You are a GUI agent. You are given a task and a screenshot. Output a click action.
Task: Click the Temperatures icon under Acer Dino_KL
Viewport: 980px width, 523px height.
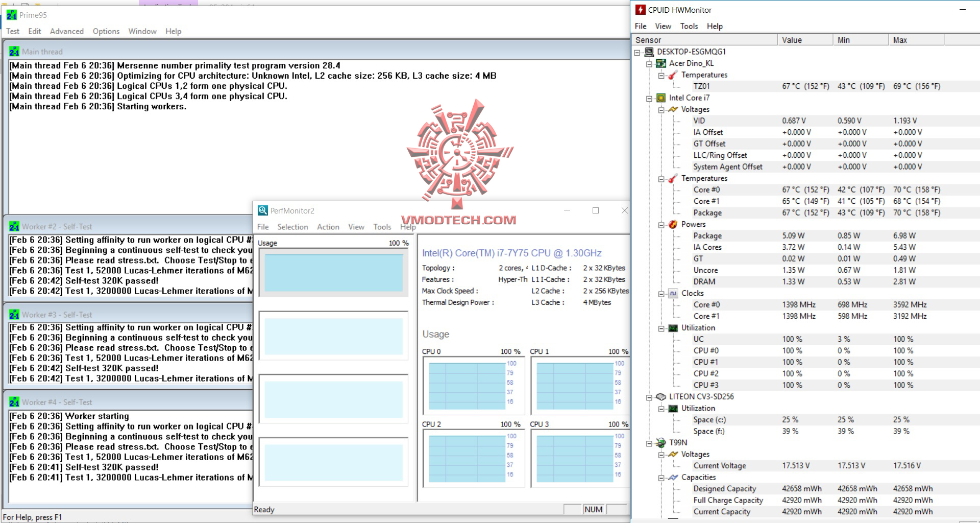(x=673, y=75)
